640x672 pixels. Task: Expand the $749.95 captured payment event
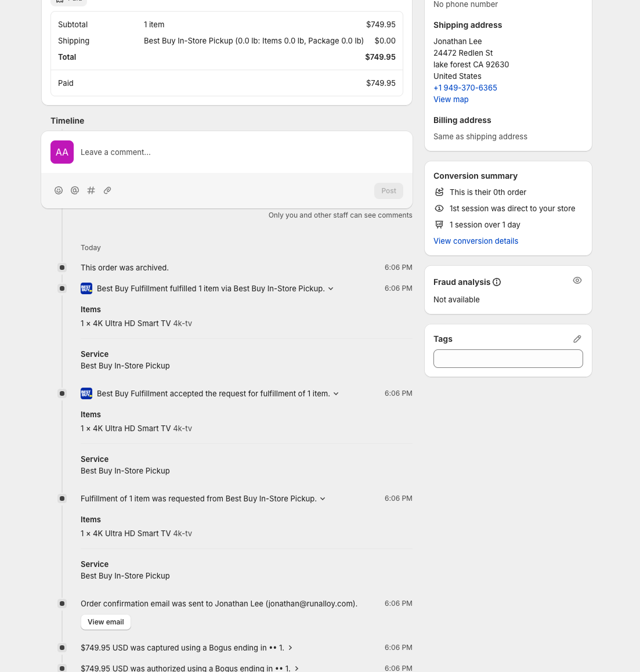tap(290, 648)
